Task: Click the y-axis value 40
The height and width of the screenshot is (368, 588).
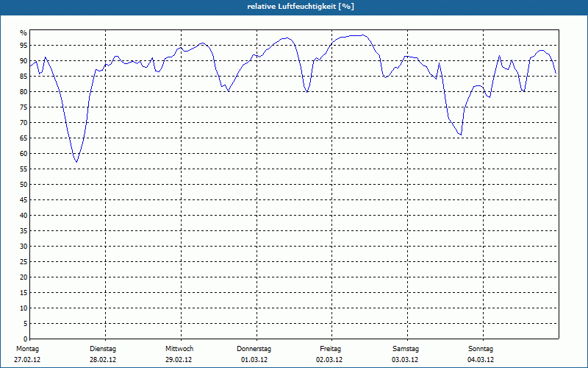Action: coord(24,216)
